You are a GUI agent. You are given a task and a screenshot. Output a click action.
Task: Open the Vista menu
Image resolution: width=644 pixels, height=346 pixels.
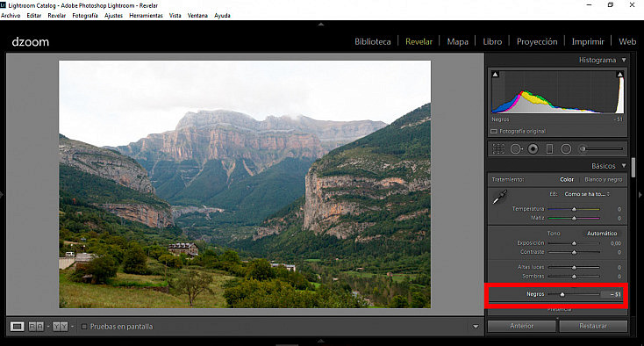(175, 16)
